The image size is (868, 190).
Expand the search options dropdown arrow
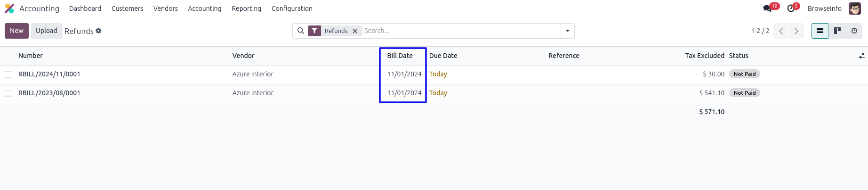tap(567, 31)
